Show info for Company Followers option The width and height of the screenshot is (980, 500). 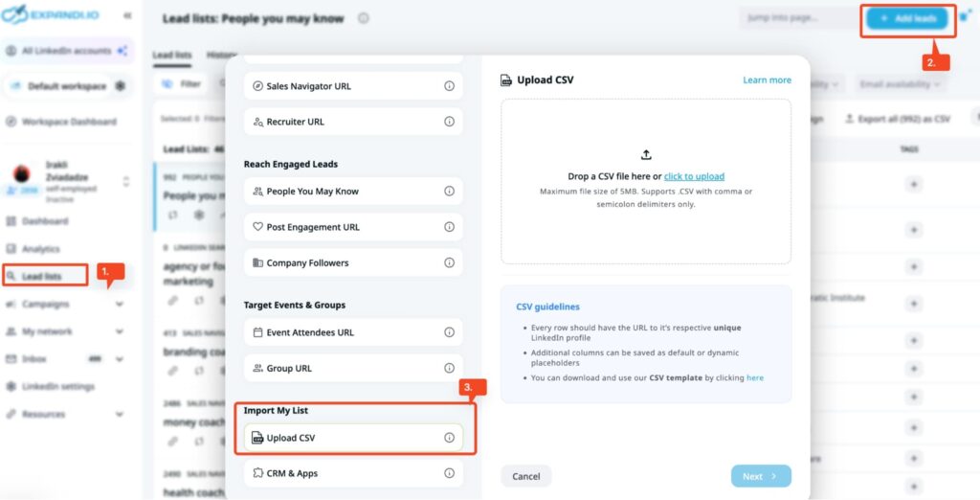tap(449, 262)
